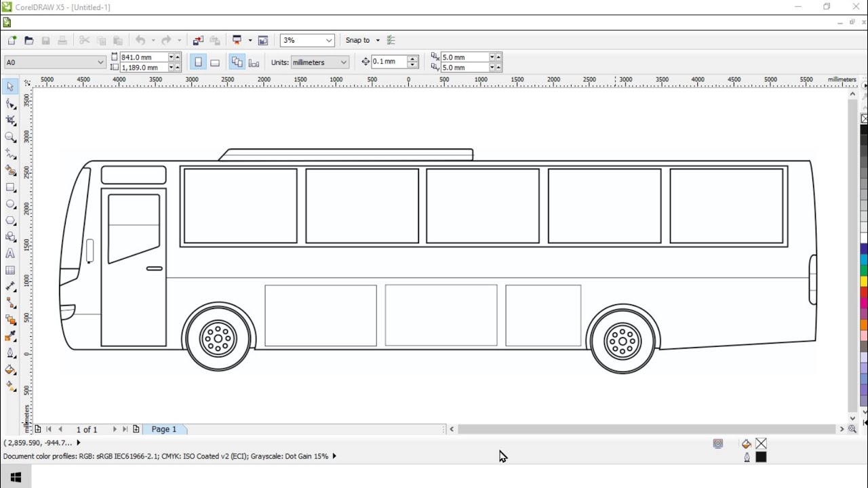Click the horizontal scrollbar thumb

click(x=647, y=429)
